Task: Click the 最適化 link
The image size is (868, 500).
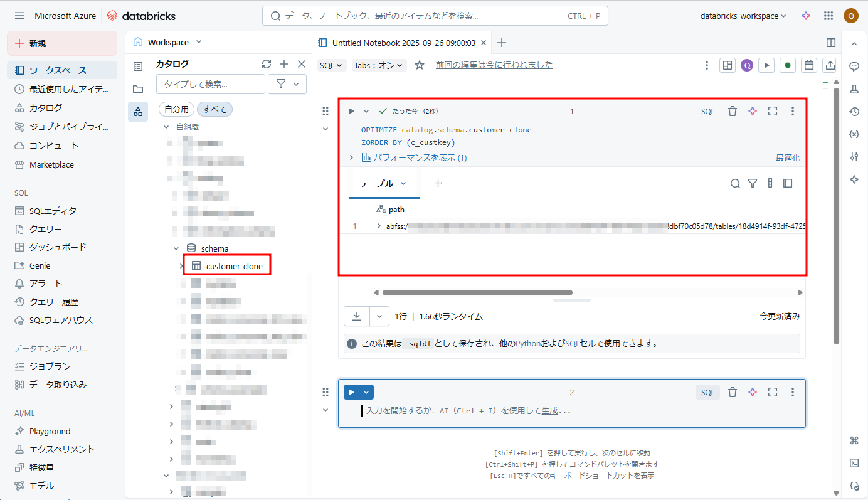Action: click(x=788, y=158)
